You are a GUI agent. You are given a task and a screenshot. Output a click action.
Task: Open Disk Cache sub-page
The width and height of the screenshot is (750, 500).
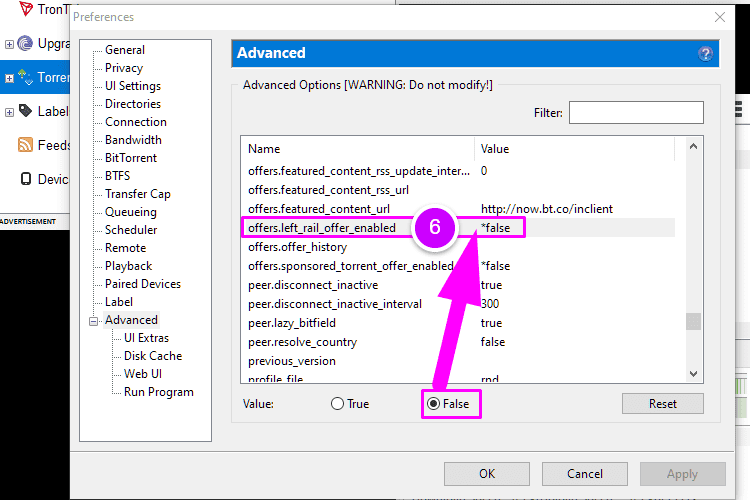click(x=153, y=356)
